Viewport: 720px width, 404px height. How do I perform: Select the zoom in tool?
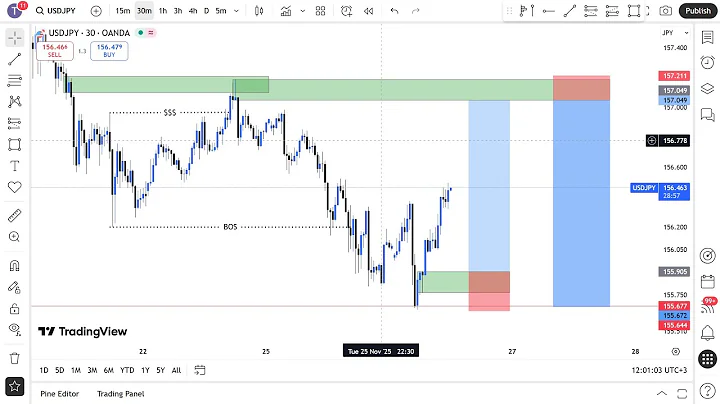(x=15, y=236)
